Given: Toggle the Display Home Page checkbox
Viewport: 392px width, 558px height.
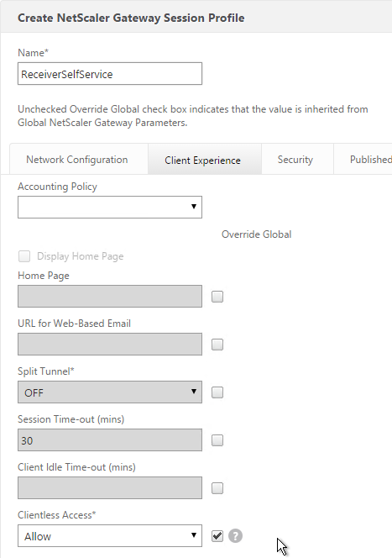Looking at the screenshot, I should [24, 256].
